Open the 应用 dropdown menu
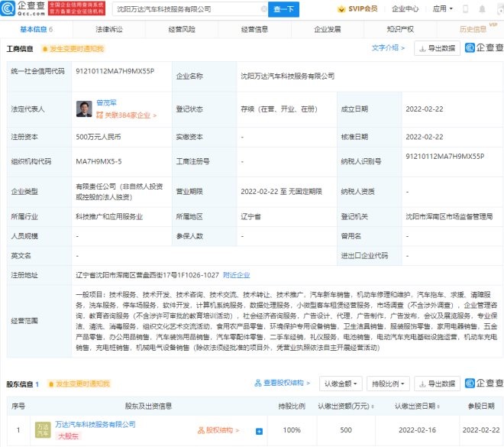Screen dimensions: 504x447 (x=463, y=10)
